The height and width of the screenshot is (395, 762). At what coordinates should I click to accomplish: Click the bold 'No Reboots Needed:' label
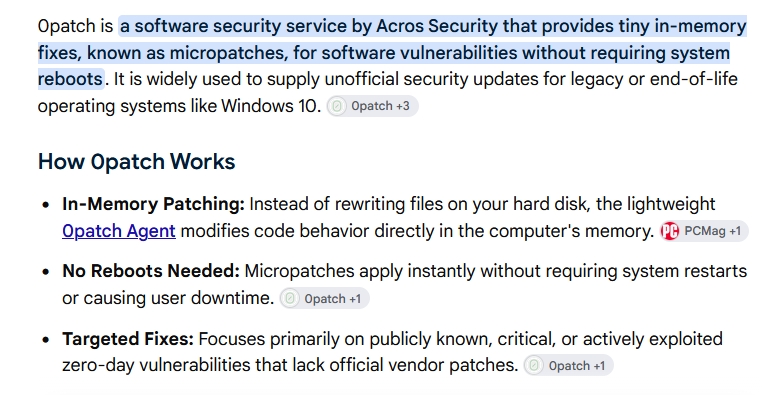[x=151, y=271]
